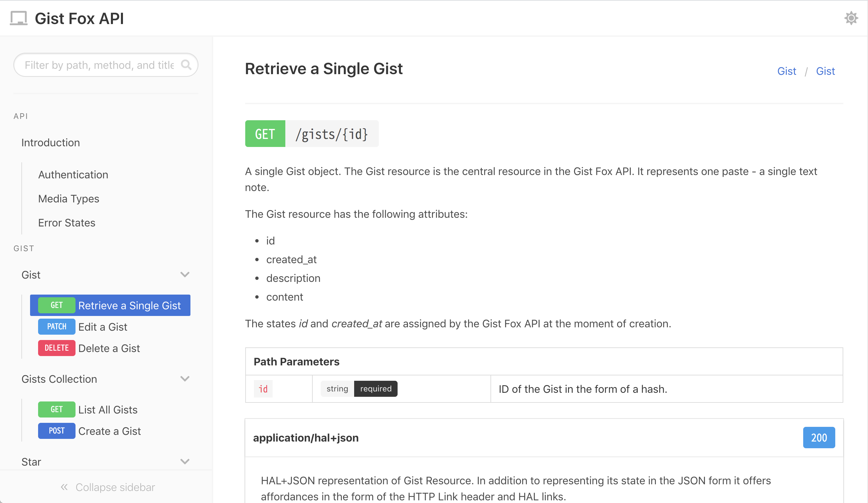Select the Star group label
Image resolution: width=868 pixels, height=503 pixels.
click(x=31, y=462)
